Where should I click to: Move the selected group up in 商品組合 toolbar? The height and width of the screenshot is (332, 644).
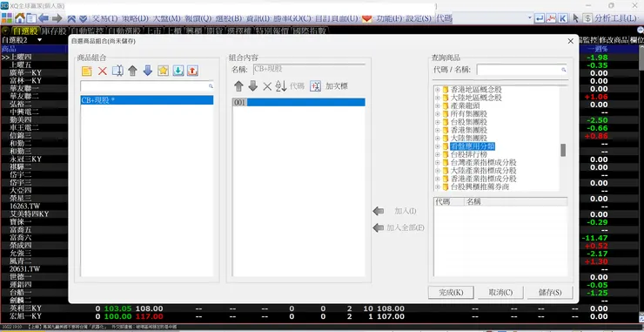coord(132,71)
